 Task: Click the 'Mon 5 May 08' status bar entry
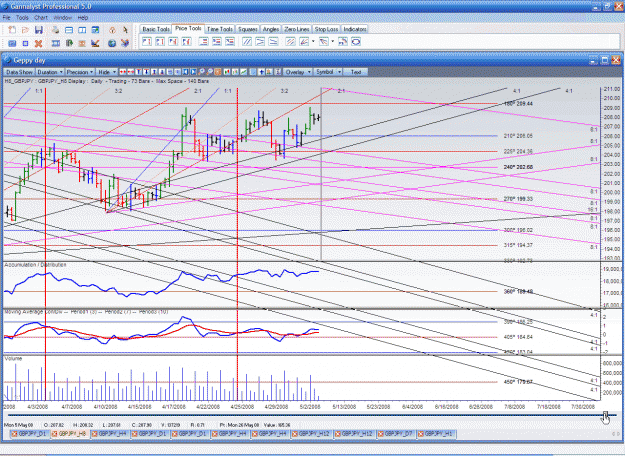pyautogui.click(x=20, y=425)
